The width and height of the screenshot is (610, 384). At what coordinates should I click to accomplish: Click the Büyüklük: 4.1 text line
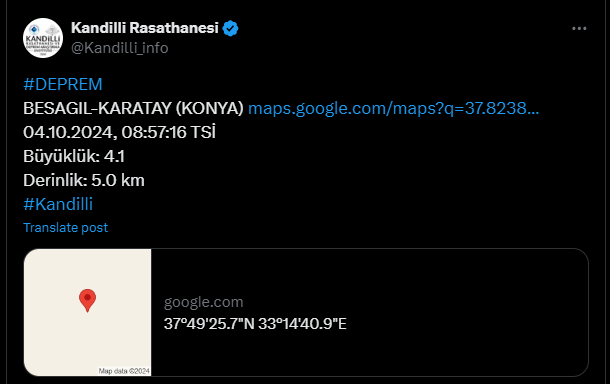coord(74,156)
